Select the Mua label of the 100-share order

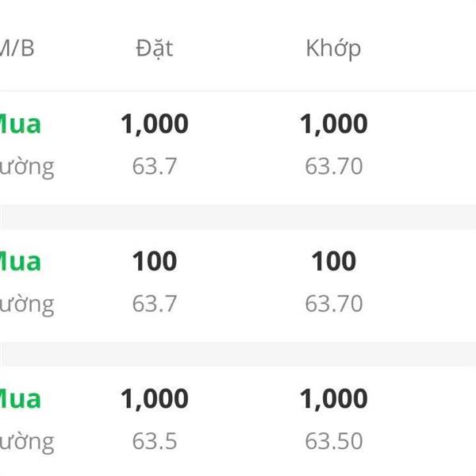(20, 262)
